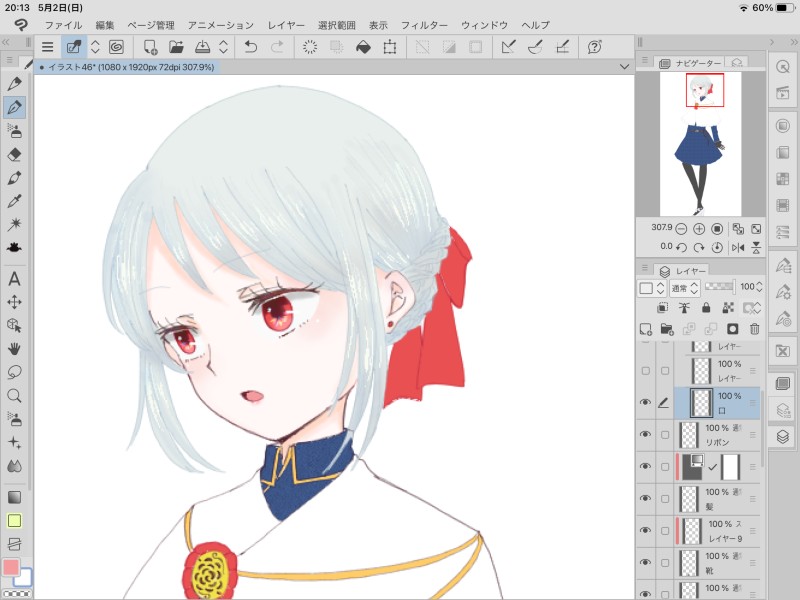Viewport: 800px width, 600px height.
Task: Open the help support icon
Action: click(x=594, y=47)
